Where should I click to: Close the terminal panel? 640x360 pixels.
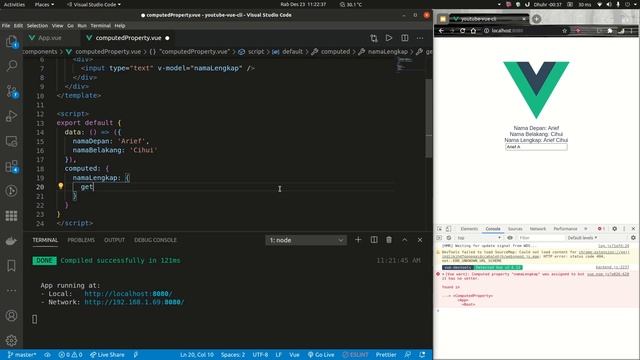click(420, 240)
